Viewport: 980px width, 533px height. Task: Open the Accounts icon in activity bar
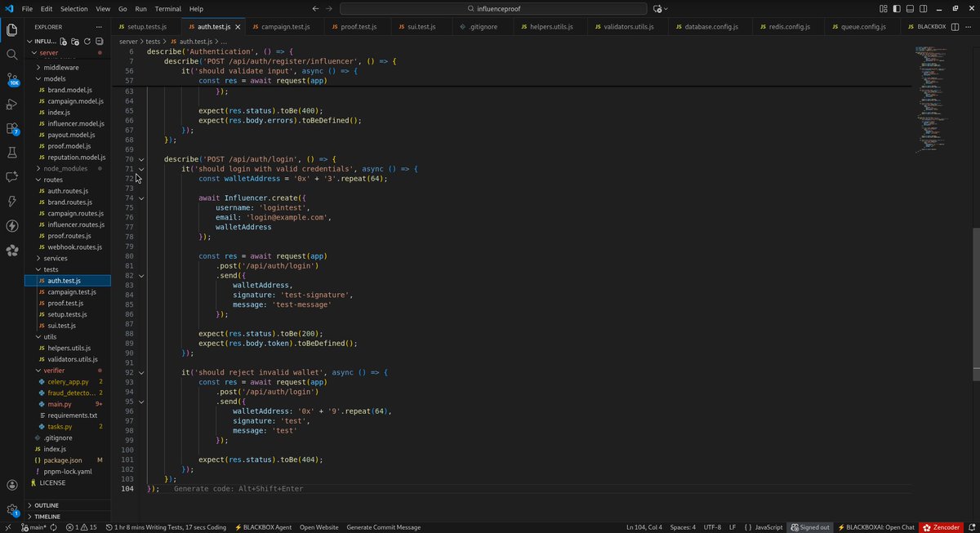pyautogui.click(x=12, y=486)
